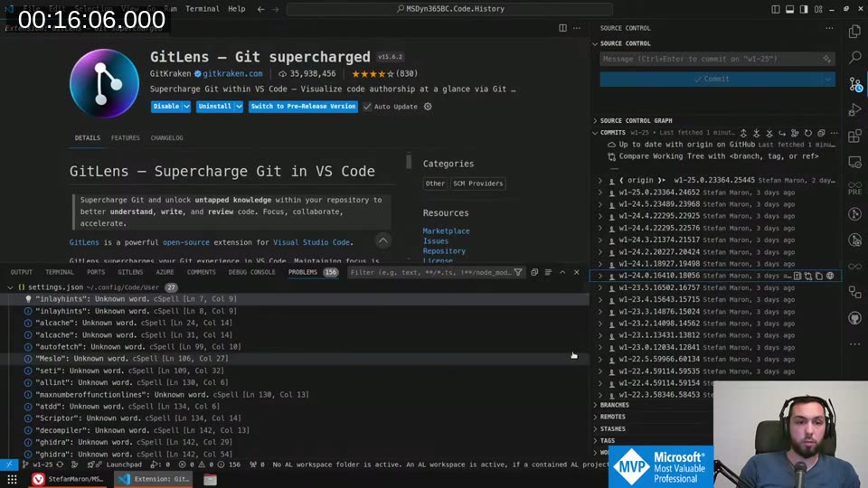Open the Changelog tab of GitLens

pos(166,138)
